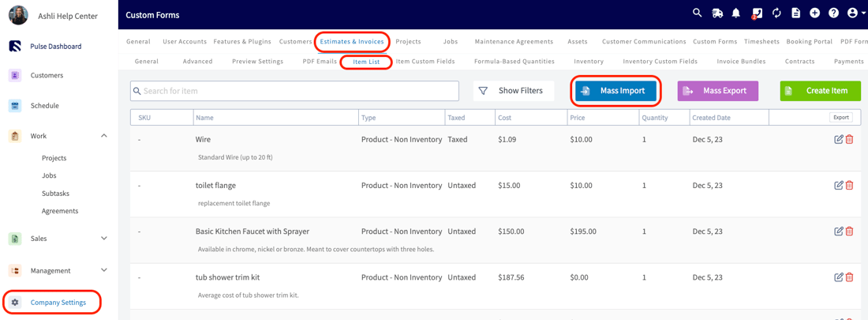The height and width of the screenshot is (320, 868).
Task: Sort by the Name column header
Action: pos(204,119)
